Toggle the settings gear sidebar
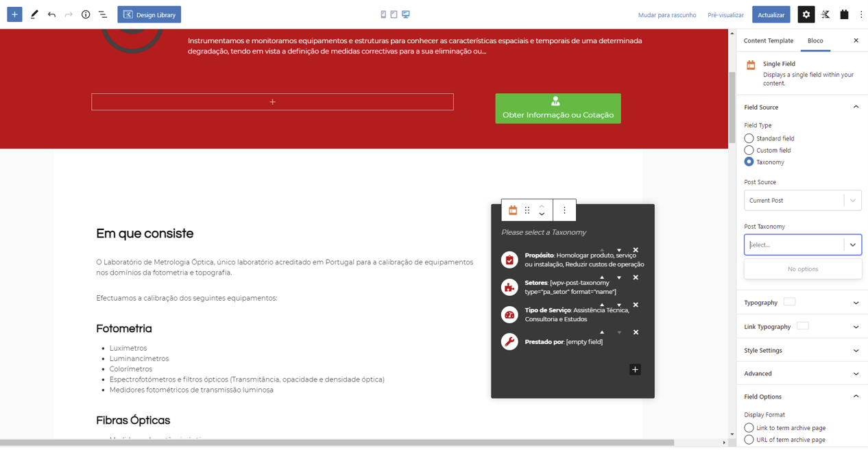Image resolution: width=868 pixels, height=450 pixels. [806, 14]
